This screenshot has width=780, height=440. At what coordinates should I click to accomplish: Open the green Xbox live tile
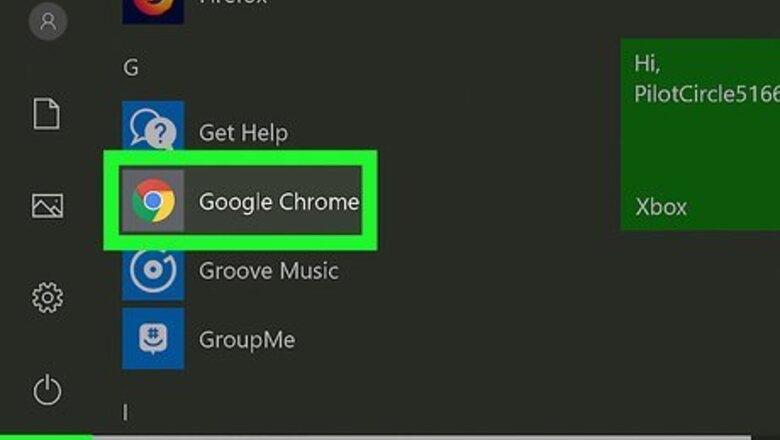[700, 135]
